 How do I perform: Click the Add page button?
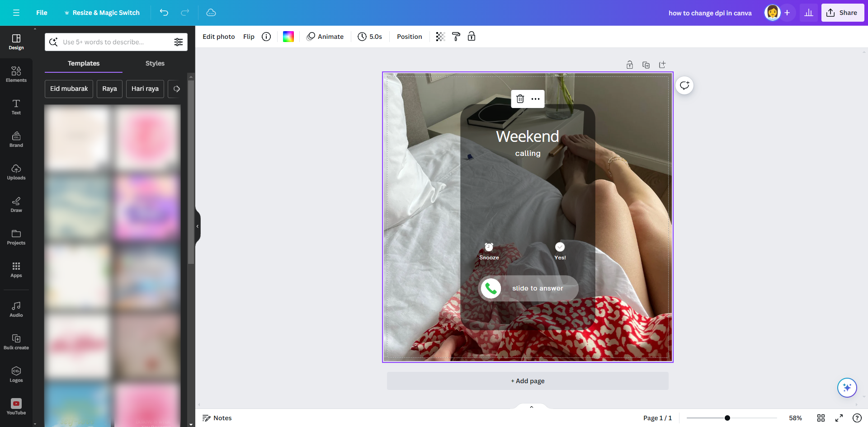click(x=528, y=381)
